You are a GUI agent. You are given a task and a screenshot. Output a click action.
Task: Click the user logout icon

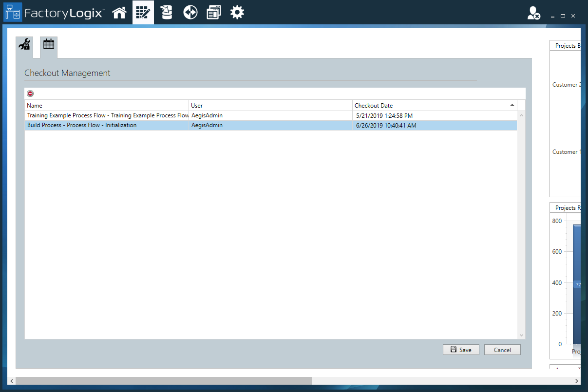(x=532, y=14)
